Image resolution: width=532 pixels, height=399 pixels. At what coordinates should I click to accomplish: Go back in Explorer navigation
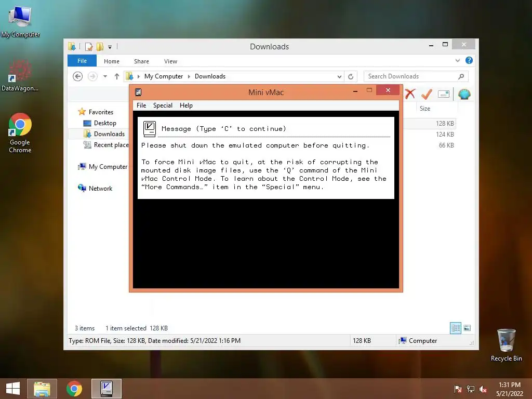point(78,76)
